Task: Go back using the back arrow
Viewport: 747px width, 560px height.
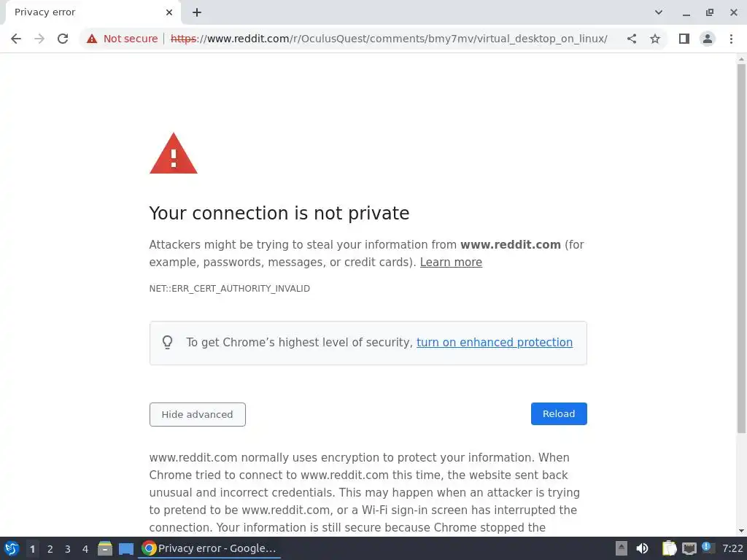Action: tap(16, 39)
